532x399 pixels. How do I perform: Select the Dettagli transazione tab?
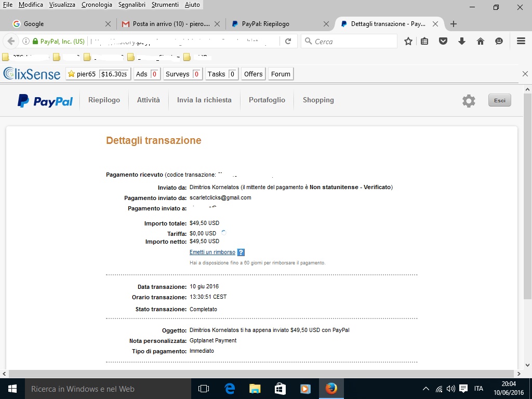(389, 24)
